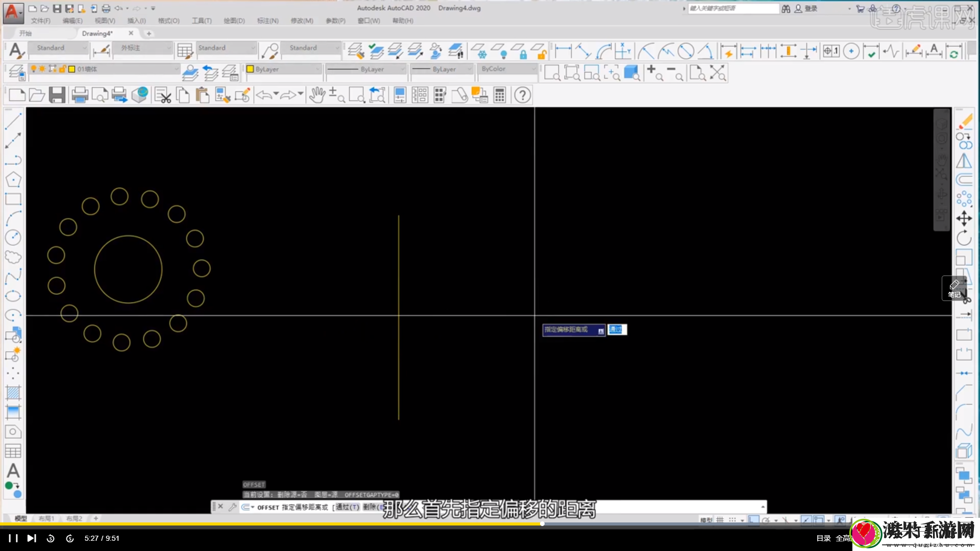Screen dimensions: 980x551
Task: Click the Save floppy disk icon
Action: click(57, 95)
